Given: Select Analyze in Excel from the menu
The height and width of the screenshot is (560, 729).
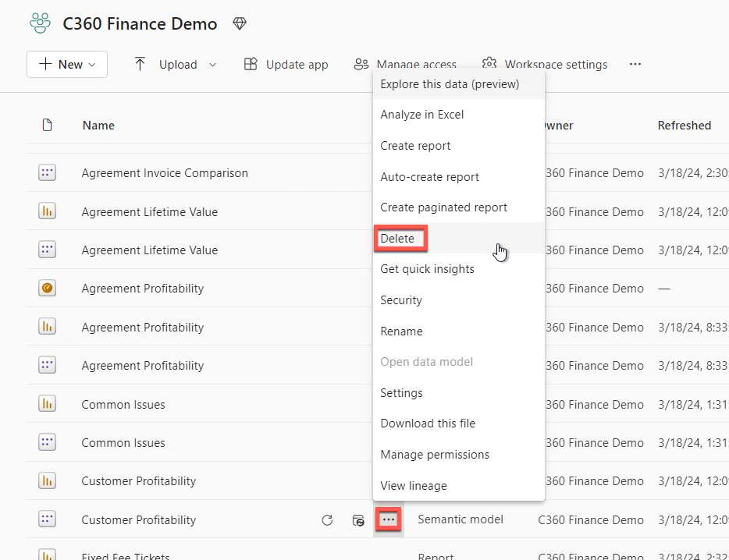Looking at the screenshot, I should pos(421,115).
